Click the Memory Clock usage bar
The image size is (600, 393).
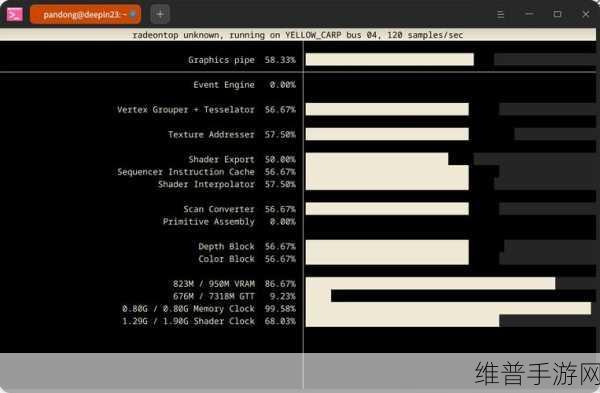point(448,308)
